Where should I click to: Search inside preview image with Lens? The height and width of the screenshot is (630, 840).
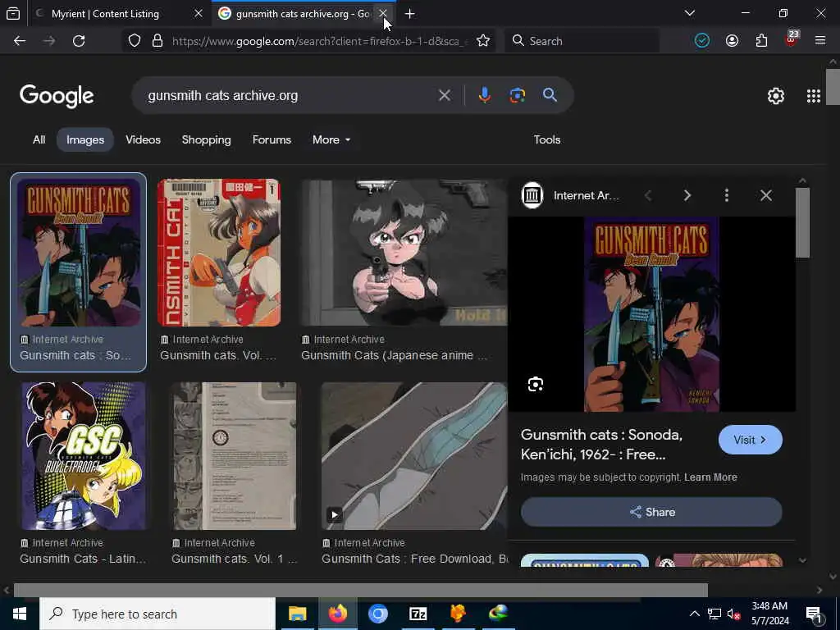[535, 384]
